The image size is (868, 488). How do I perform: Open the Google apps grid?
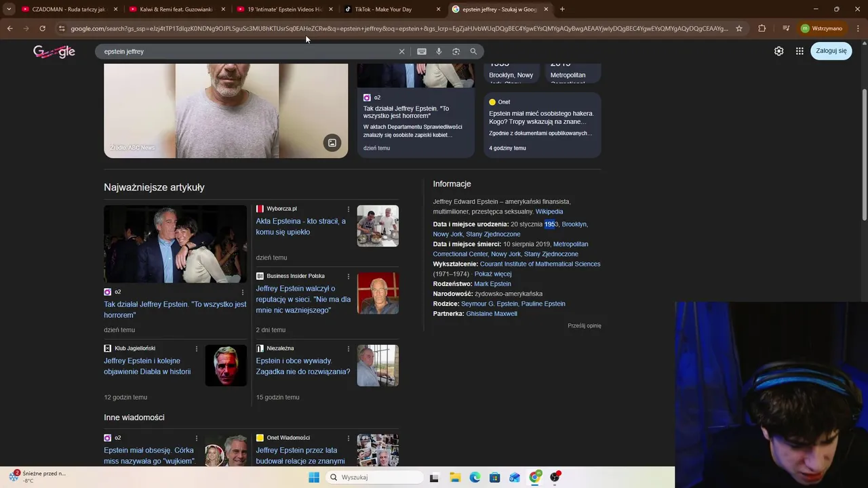pyautogui.click(x=800, y=51)
